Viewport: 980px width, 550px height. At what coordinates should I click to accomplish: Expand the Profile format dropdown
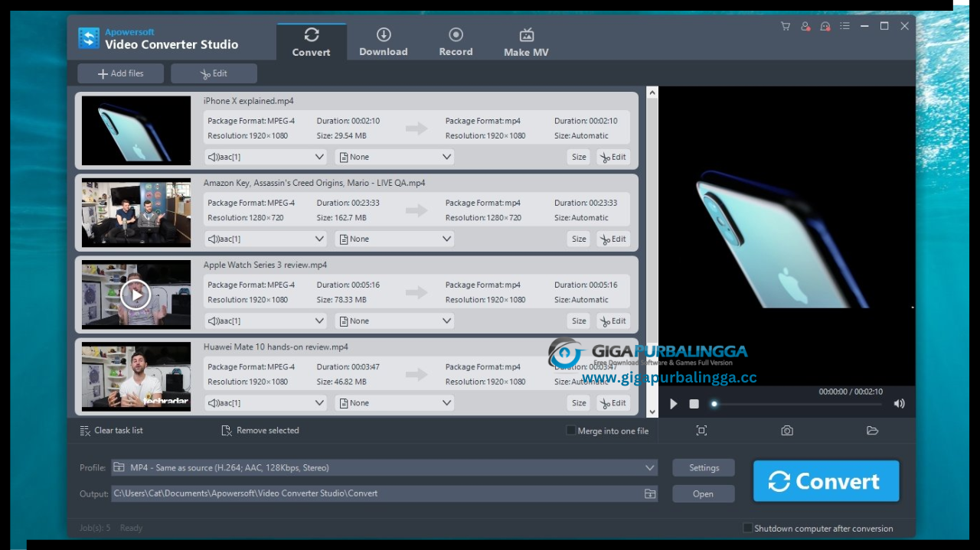(x=650, y=467)
